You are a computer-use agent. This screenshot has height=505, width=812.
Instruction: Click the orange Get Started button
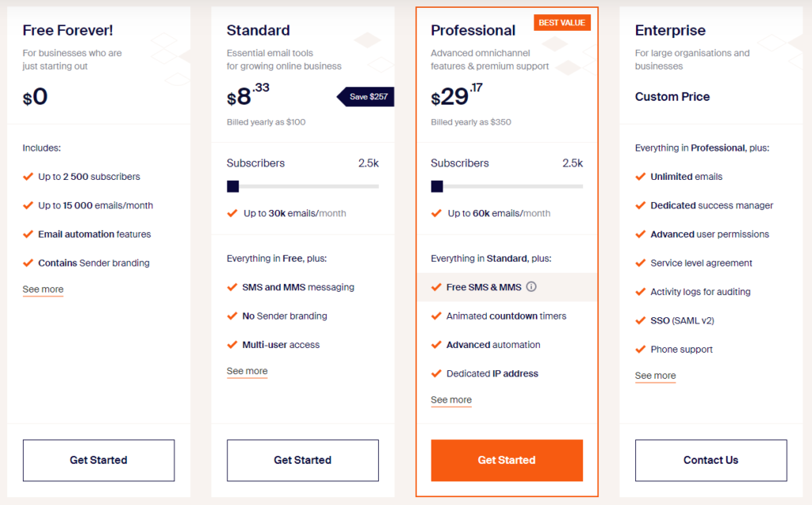(x=507, y=461)
